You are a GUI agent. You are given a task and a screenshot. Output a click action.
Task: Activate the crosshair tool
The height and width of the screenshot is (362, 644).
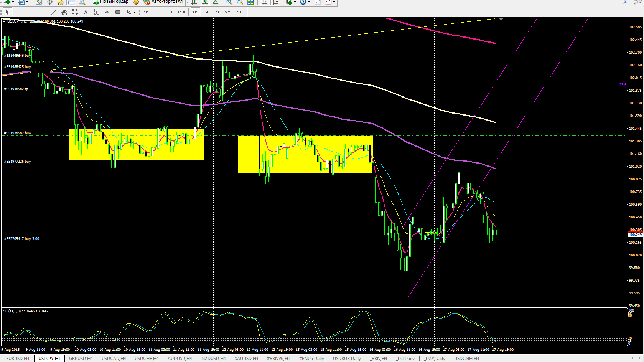[18, 12]
